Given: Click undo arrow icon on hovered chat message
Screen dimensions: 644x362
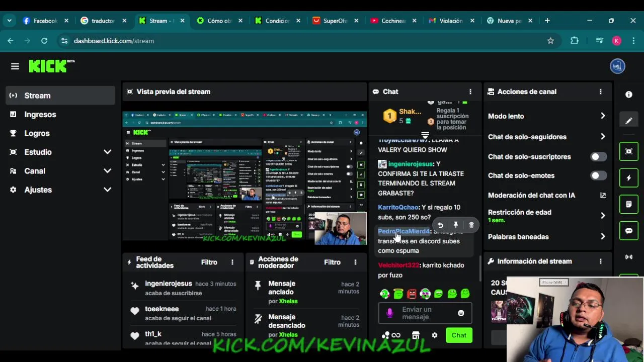Looking at the screenshot, I should pos(440,225).
